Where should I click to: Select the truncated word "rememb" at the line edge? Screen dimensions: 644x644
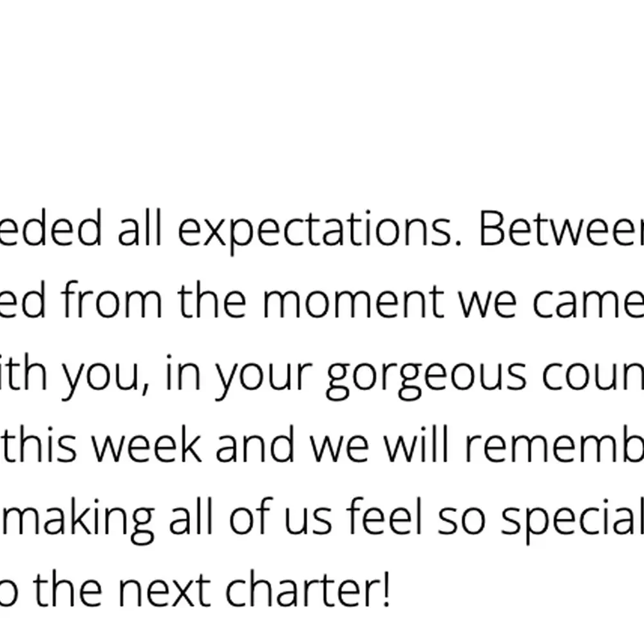(x=554, y=444)
